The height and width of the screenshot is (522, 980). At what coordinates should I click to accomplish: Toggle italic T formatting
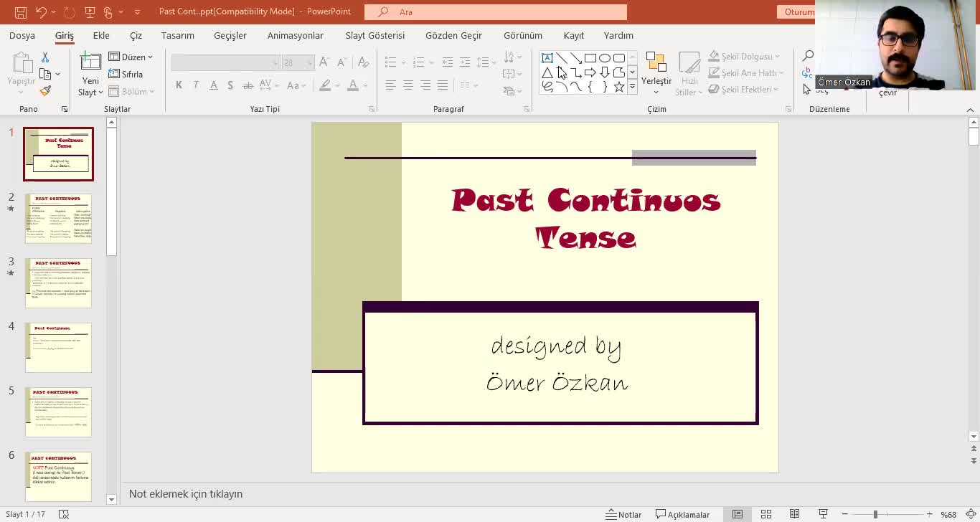[x=196, y=85]
